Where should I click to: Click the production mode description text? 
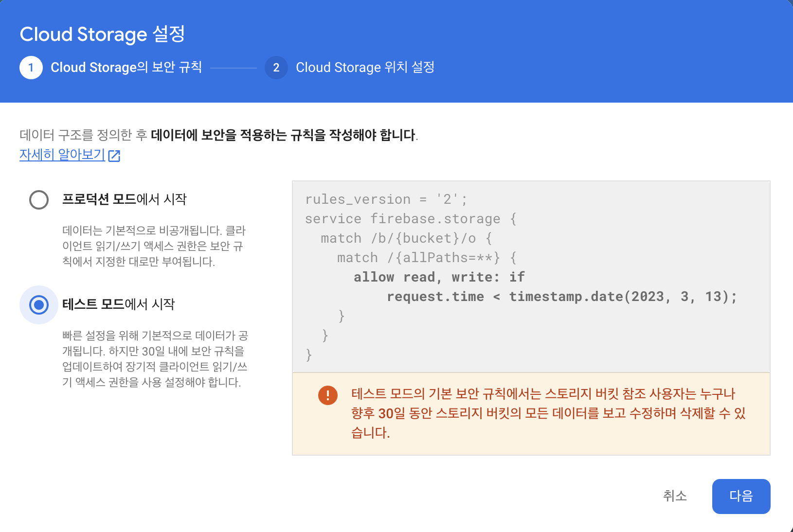coord(154,246)
